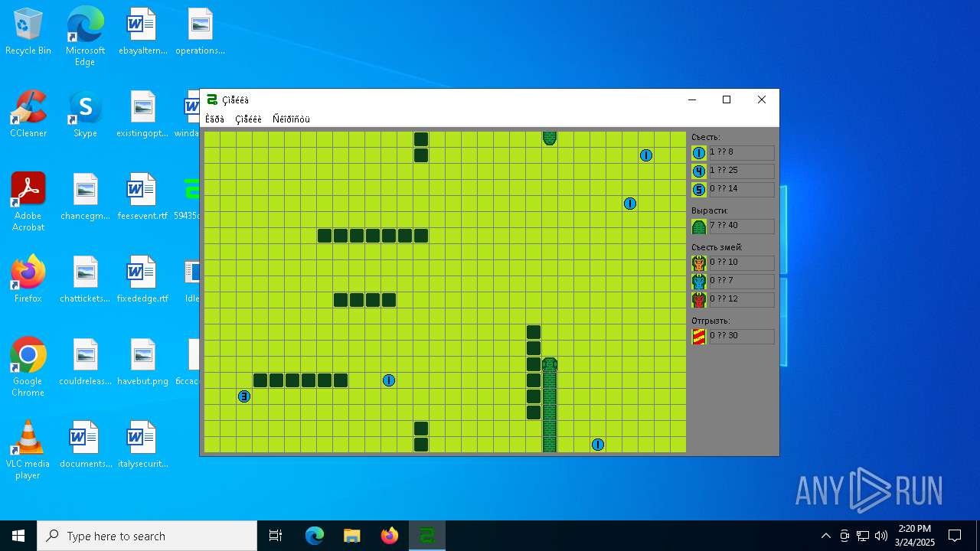The width and height of the screenshot is (980, 551).
Task: Select the 'feesevent.rtf' document icon
Action: pos(142,197)
